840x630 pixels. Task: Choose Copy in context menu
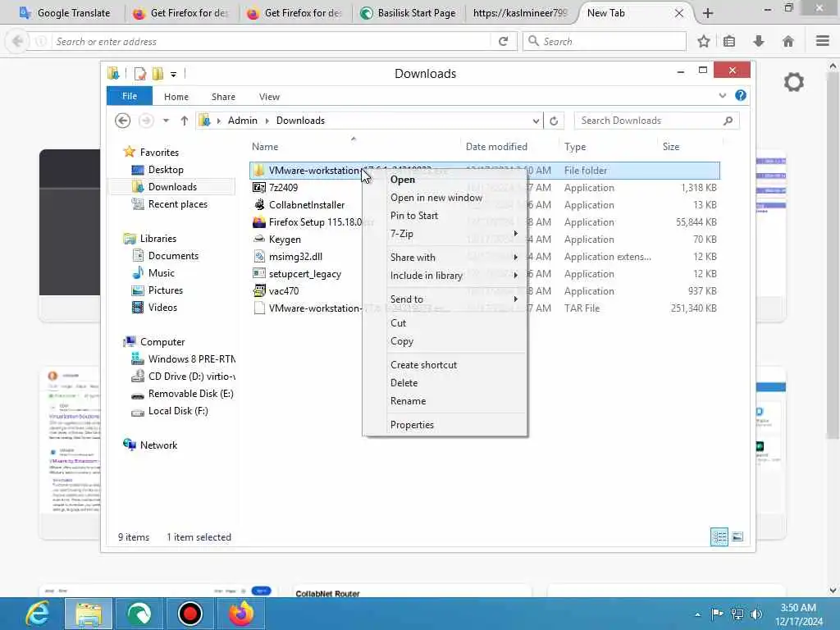445,341
